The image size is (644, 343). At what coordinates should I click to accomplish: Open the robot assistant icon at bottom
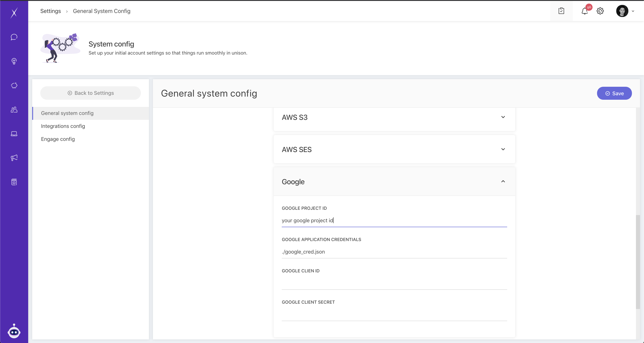pyautogui.click(x=14, y=332)
